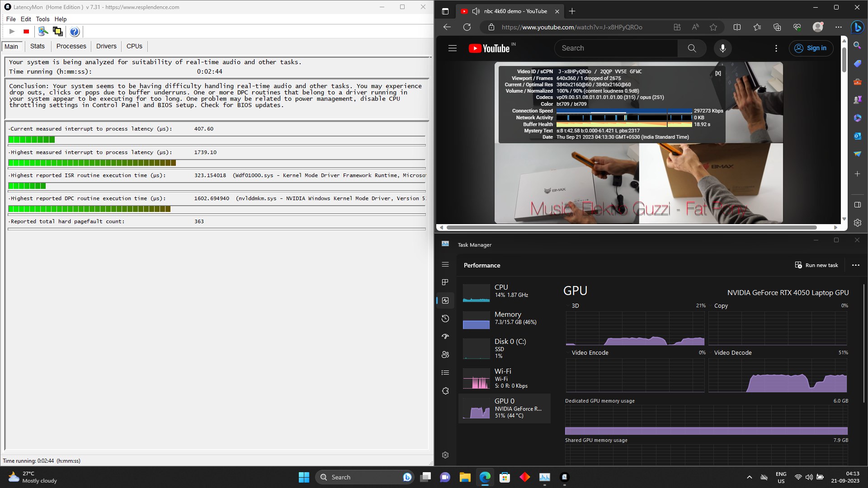Open Task Manager App history page
868x488 pixels.
(x=445, y=319)
